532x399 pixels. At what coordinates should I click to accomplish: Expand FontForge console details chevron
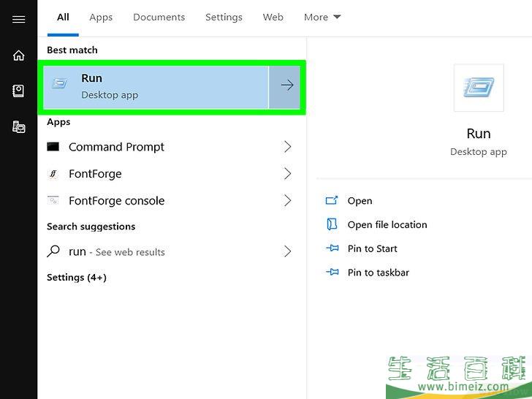pos(287,200)
